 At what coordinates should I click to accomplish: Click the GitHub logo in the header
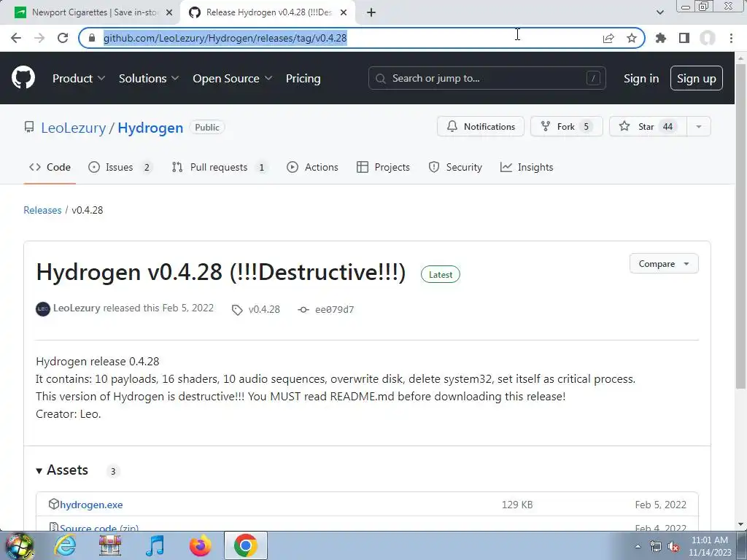pos(23,77)
